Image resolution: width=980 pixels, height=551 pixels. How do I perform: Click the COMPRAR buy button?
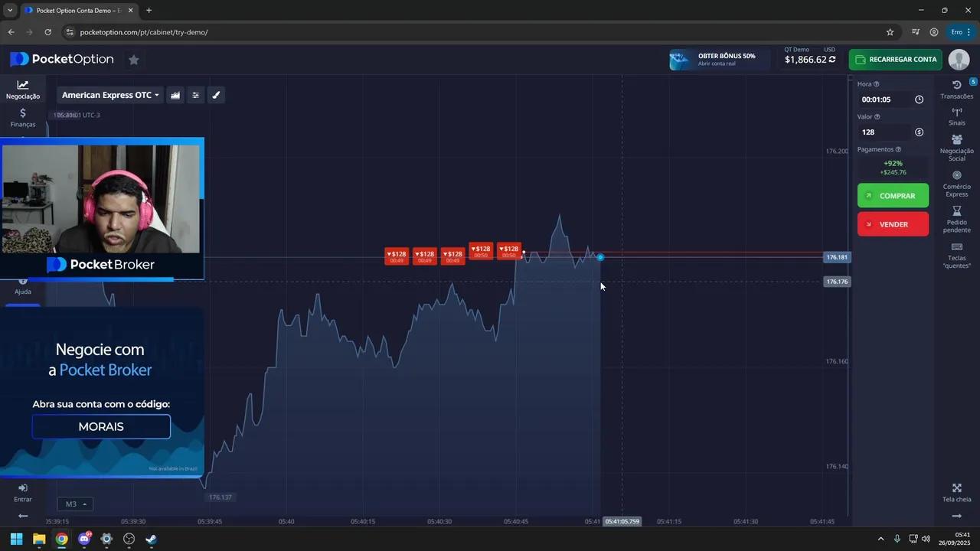tap(893, 196)
